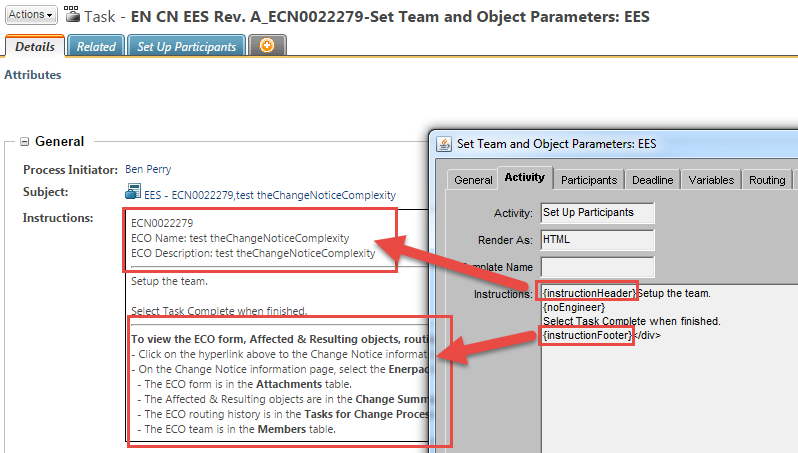Select the Activity tab in dialog

[x=525, y=177]
